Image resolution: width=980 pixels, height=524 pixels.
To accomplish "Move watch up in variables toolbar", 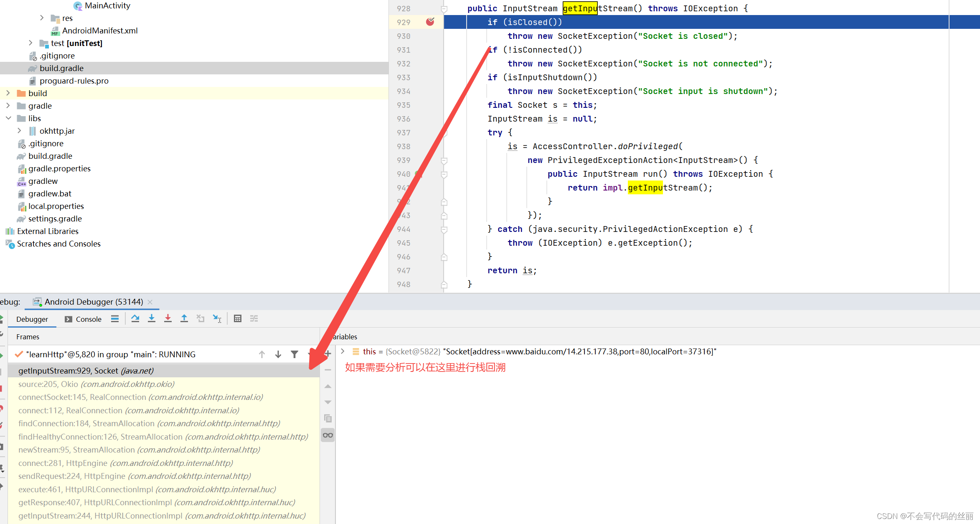I will pos(328,386).
